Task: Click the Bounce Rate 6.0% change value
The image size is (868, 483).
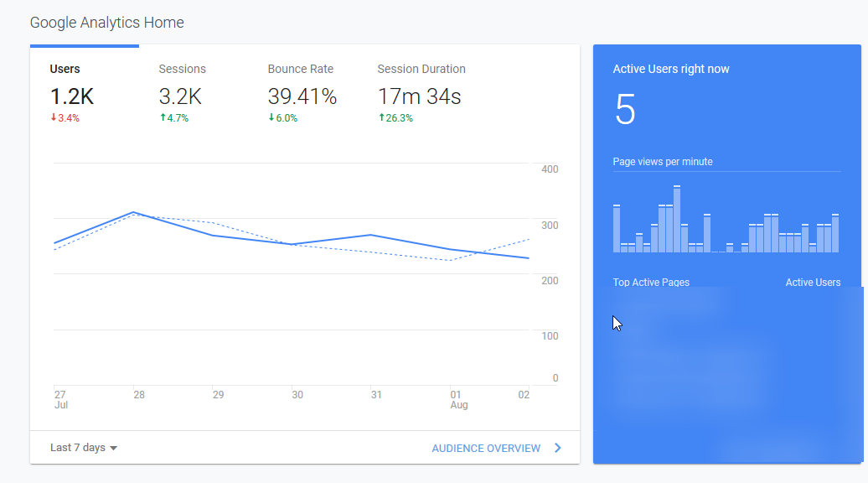Action: tap(283, 118)
